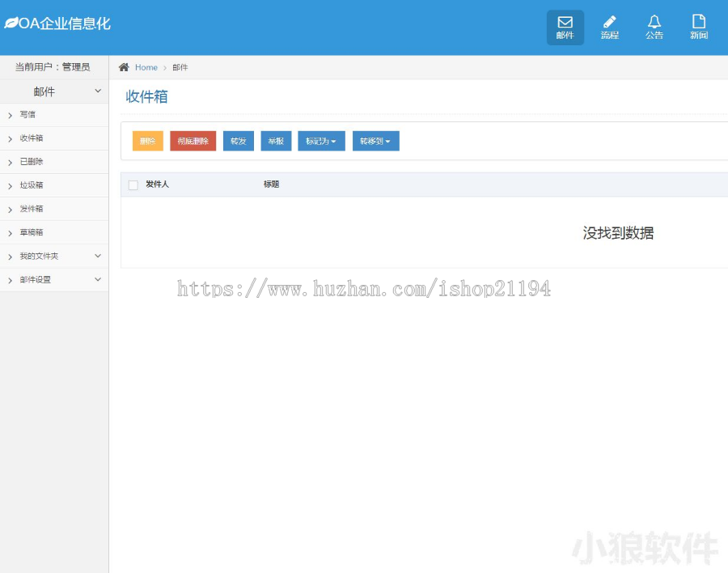728x573 pixels.
Task: Open the 转移到 move-to dropdown
Action: 376,141
